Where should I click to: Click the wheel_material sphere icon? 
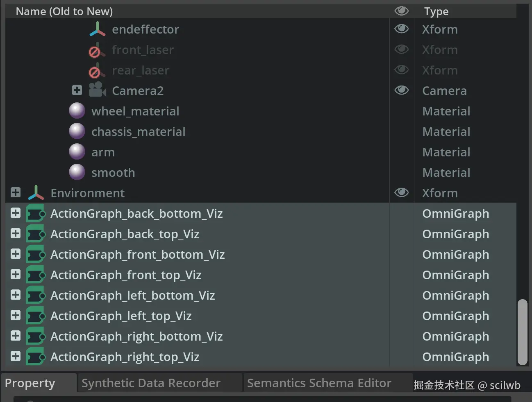[x=77, y=111]
